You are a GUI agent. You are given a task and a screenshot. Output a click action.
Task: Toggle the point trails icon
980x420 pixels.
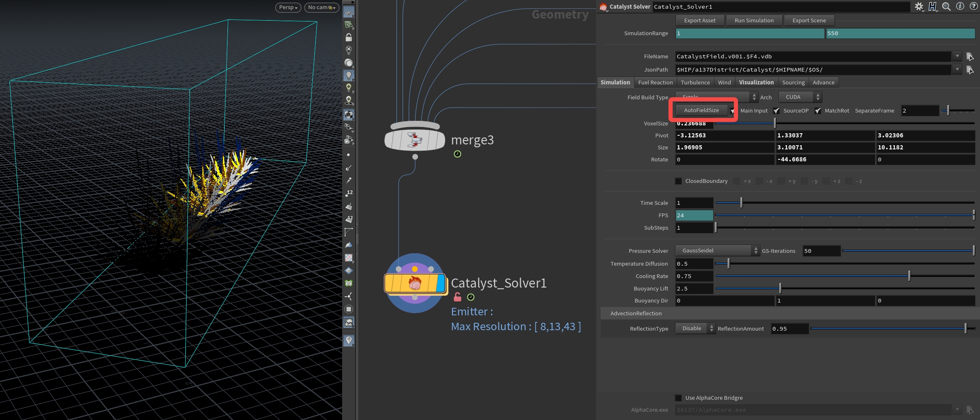[x=349, y=180]
